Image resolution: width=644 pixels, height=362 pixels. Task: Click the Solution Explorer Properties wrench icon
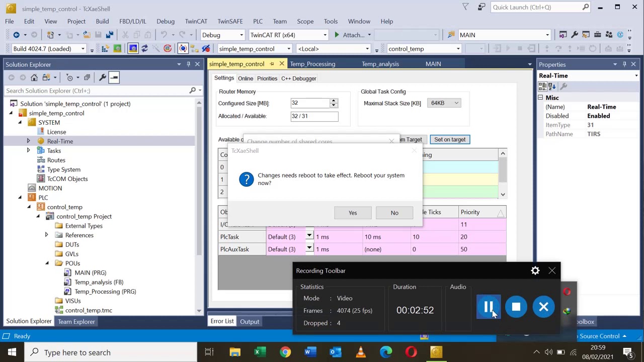pyautogui.click(x=103, y=77)
